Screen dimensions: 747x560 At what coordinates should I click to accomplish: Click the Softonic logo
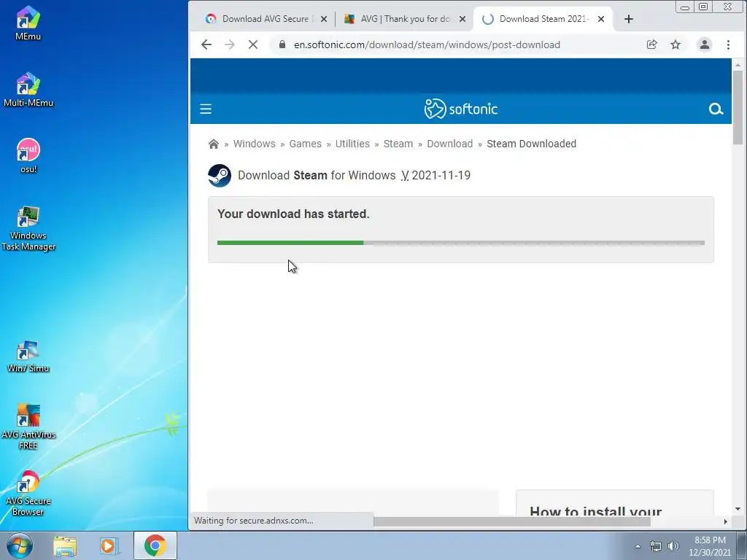[461, 109]
